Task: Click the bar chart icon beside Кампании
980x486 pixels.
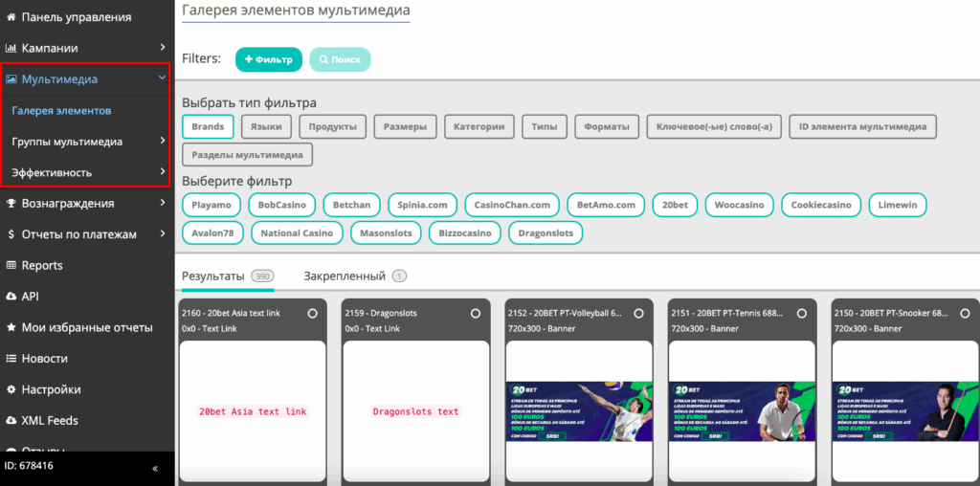Action: click(x=11, y=48)
